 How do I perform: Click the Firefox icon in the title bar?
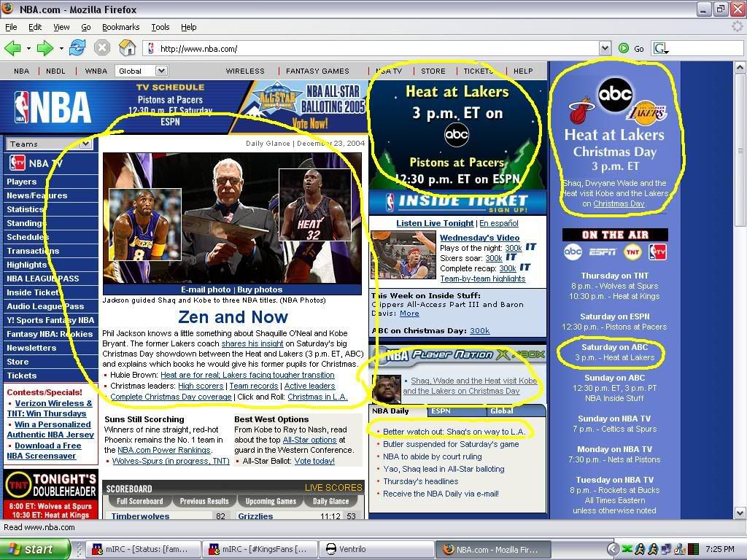(x=8, y=9)
